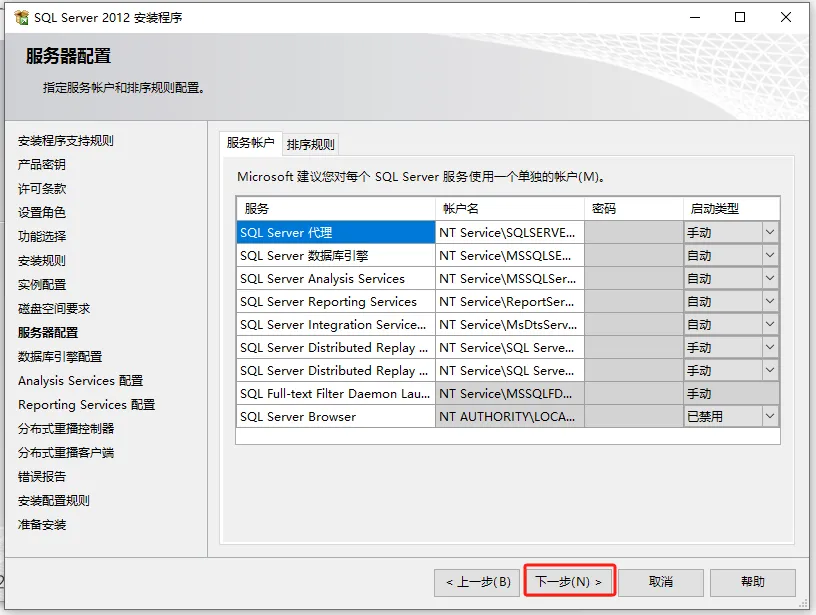
Task: Click 磁盘空间要求 in the step list
Action: click(54, 309)
